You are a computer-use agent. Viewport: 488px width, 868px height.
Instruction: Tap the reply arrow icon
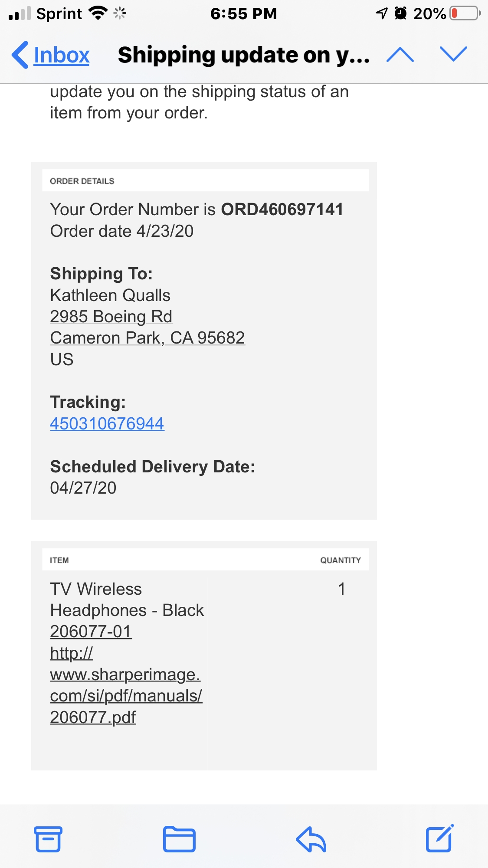coord(311,839)
